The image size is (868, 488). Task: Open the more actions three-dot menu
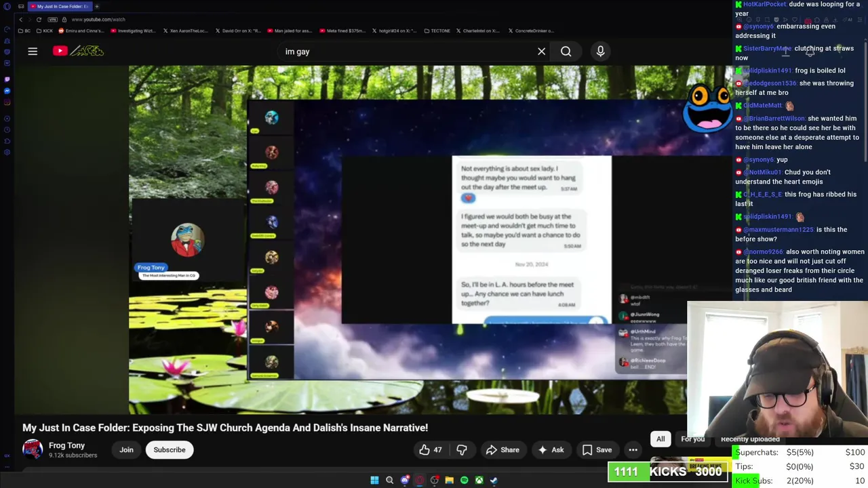point(633,450)
